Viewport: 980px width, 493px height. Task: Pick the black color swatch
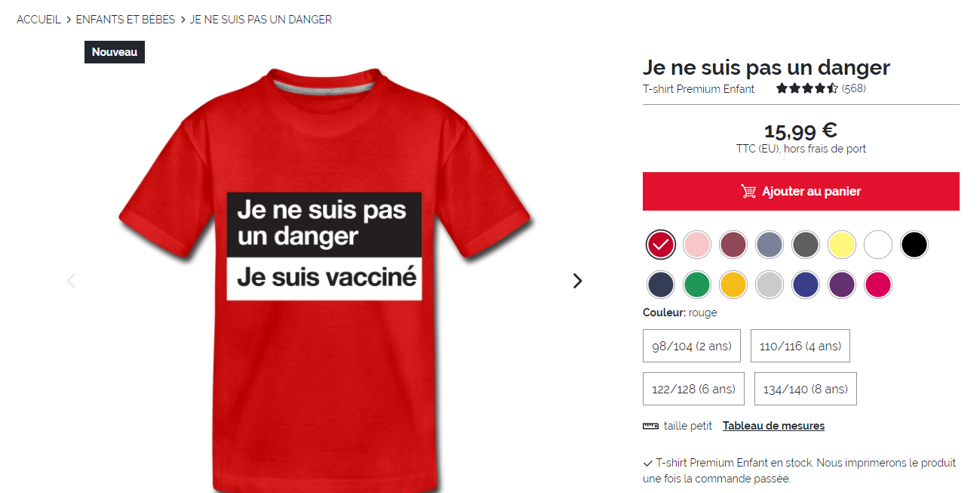coord(914,245)
